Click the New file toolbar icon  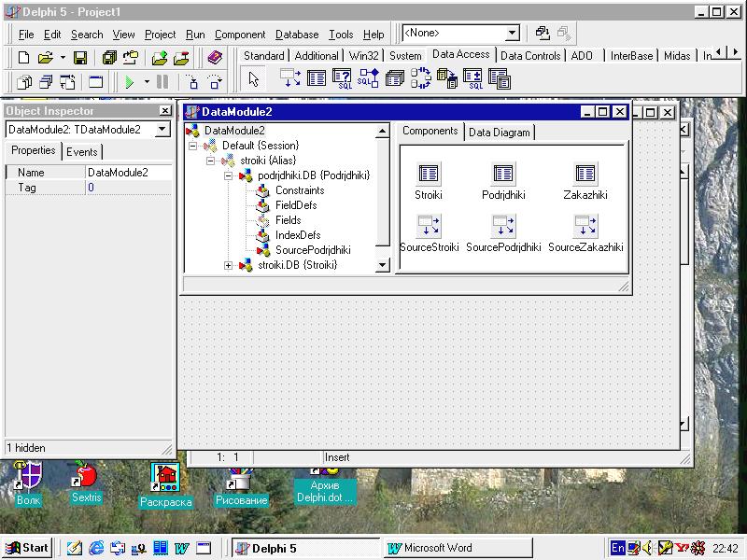[x=23, y=58]
